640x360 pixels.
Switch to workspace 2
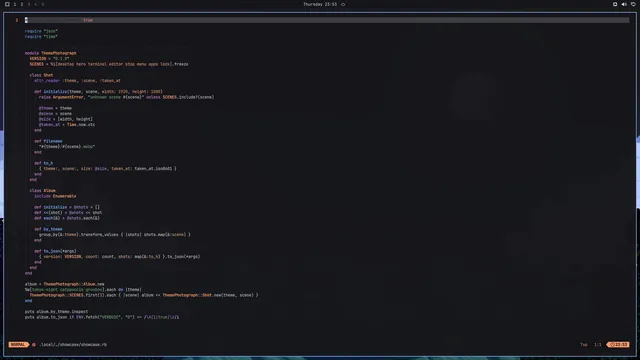22,4
